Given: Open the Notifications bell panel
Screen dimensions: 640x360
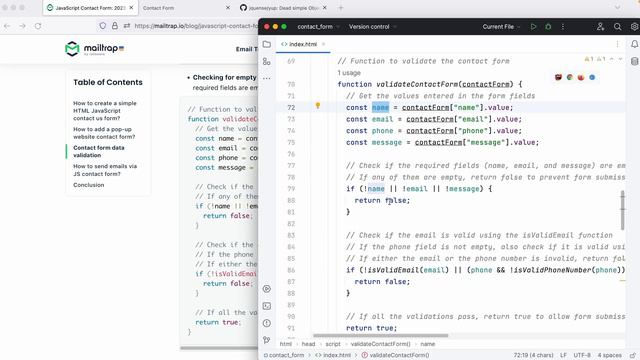Looking at the screenshot, I should click(634, 44).
